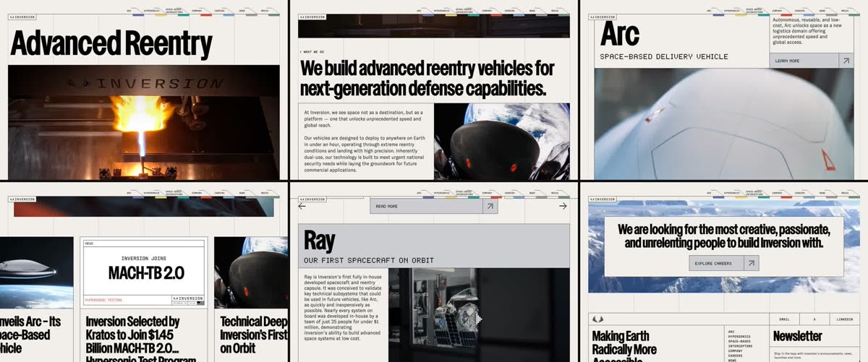Image resolution: width=868 pixels, height=362 pixels.
Task: Open the Arc spacecraft over Earth news image
Action: pyautogui.click(x=36, y=273)
